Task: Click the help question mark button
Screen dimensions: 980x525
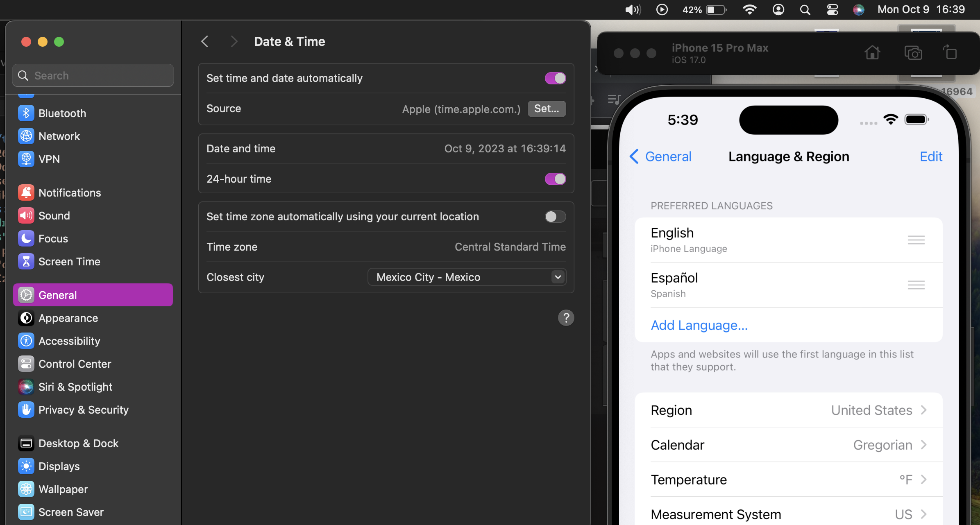Action: (x=566, y=317)
